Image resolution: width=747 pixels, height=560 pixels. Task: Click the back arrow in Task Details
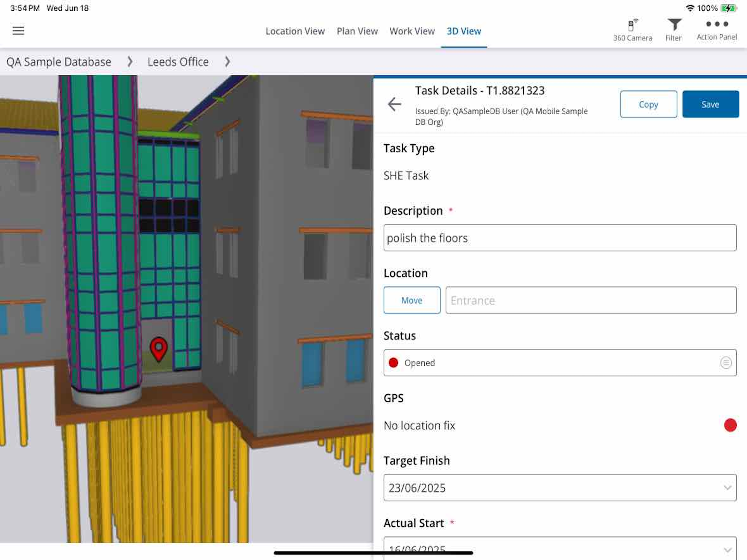tap(394, 104)
